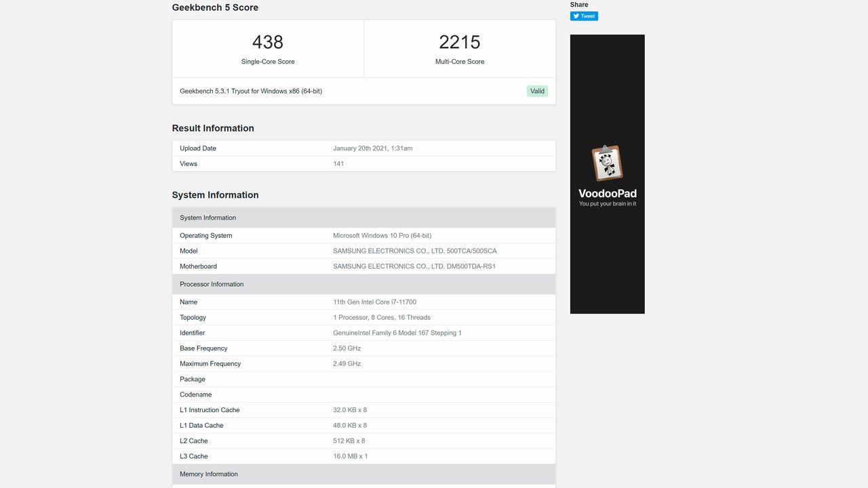Click the Maximum Frequency value 2.49 GHz
Viewport: 868px width, 488px height.
tap(347, 364)
